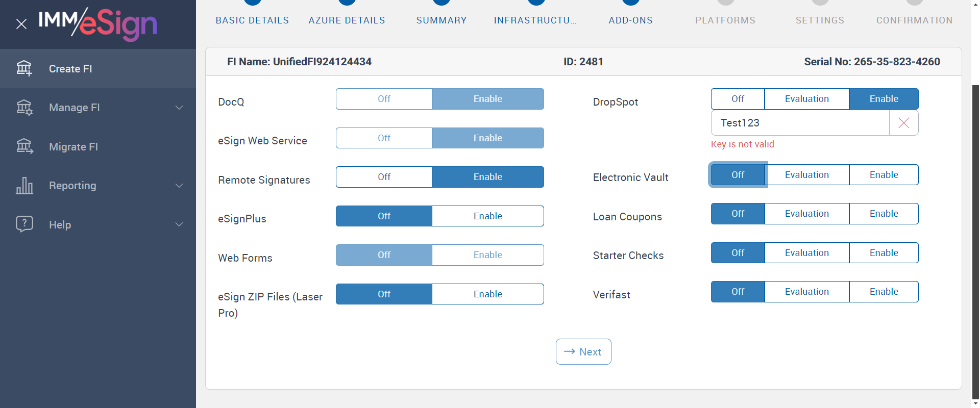Turn DropSpot Off

pyautogui.click(x=738, y=99)
